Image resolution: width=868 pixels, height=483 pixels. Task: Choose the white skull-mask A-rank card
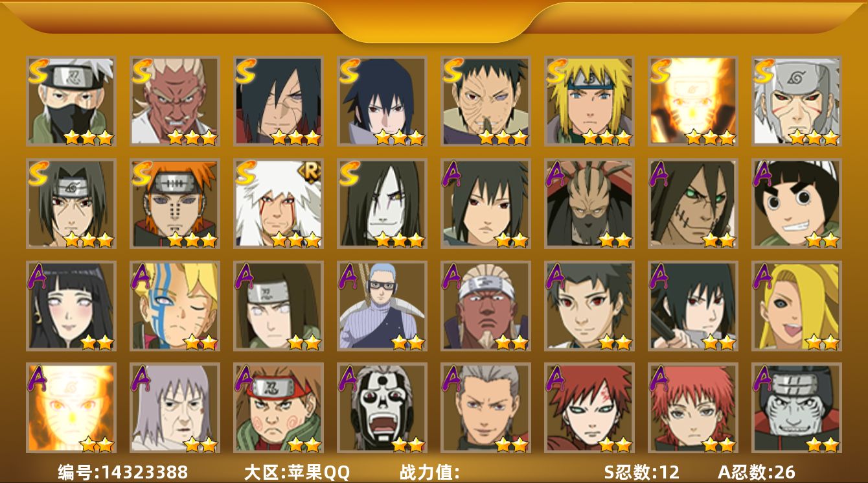(382, 408)
